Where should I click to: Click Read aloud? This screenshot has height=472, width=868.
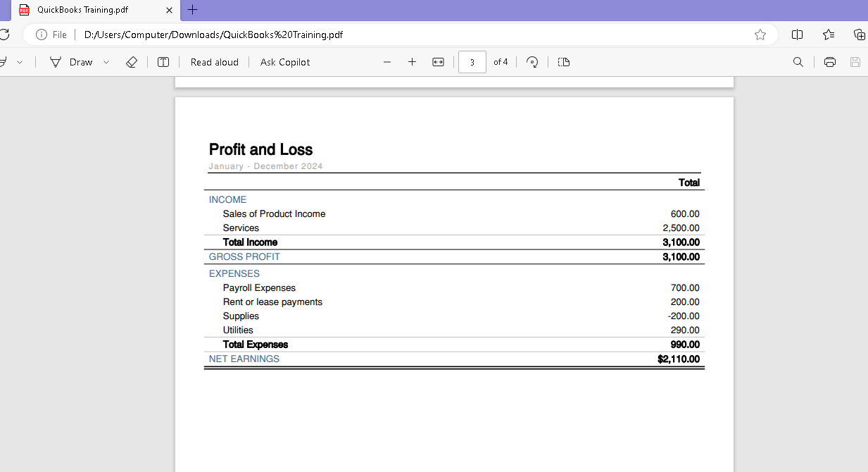(x=215, y=62)
